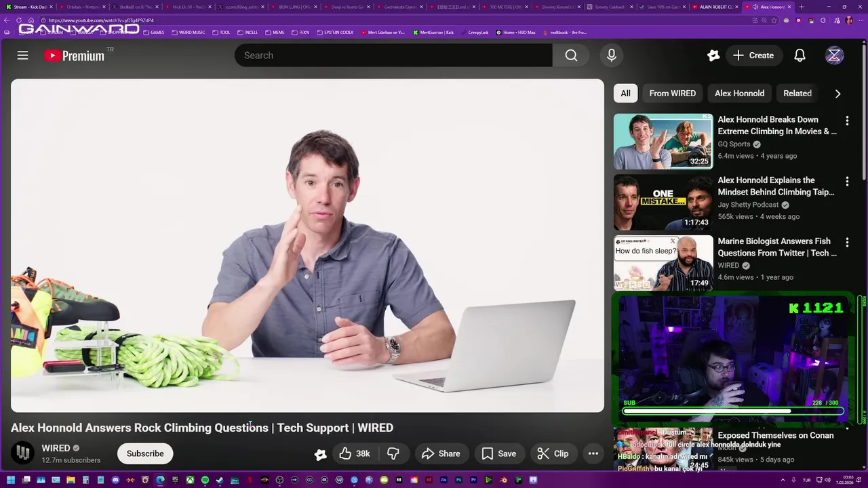Reload the page in browser
Viewport: 868px width, 488px height.
[19, 20]
